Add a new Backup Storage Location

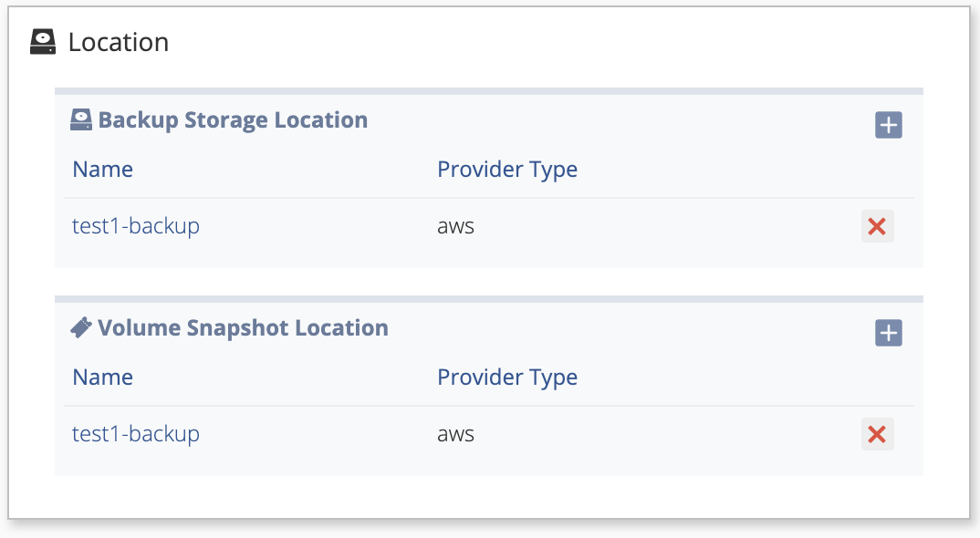(888, 125)
